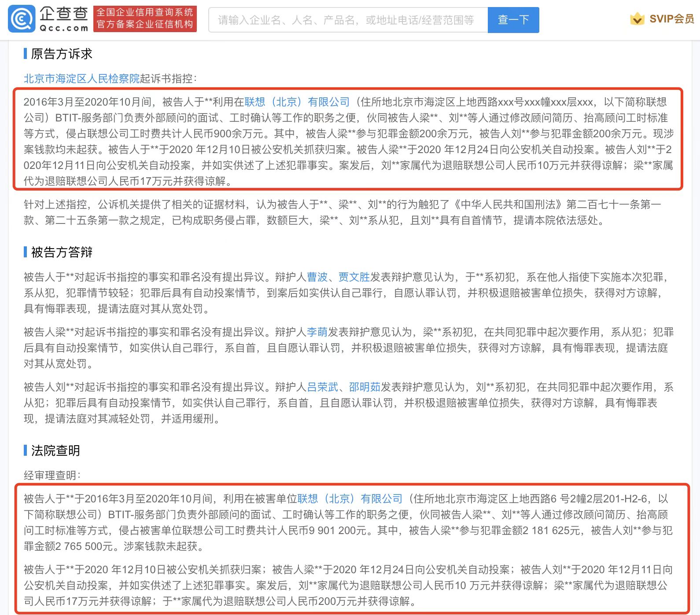Viewport: 700px width, 615px height.
Task: Click the red 全国企业信用查询系统 banner
Action: [x=145, y=19]
